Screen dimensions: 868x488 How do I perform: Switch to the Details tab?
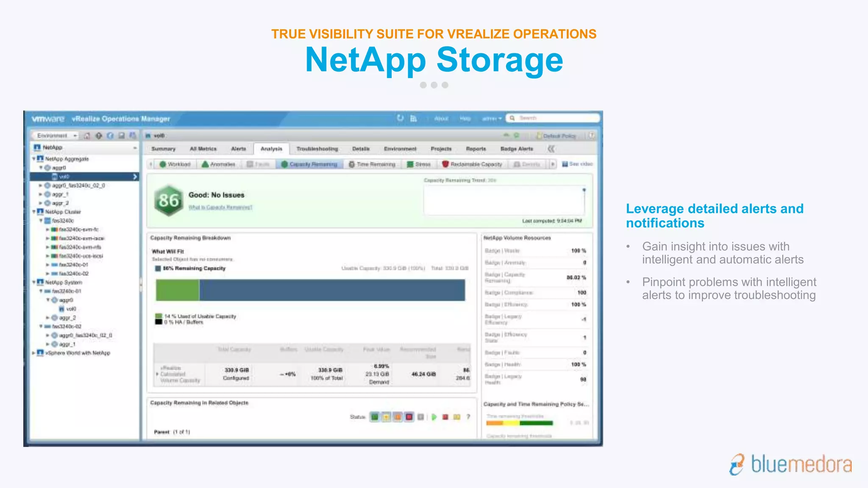361,149
